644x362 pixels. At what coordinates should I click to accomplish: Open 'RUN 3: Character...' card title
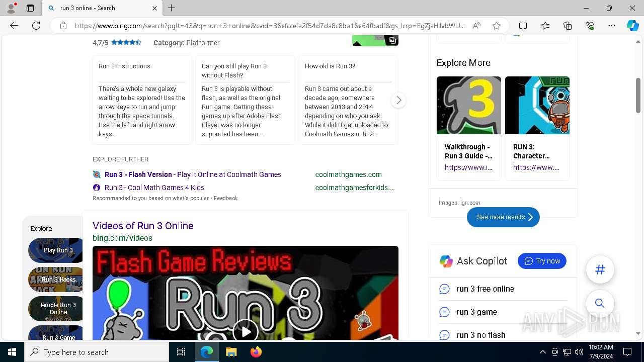click(531, 151)
